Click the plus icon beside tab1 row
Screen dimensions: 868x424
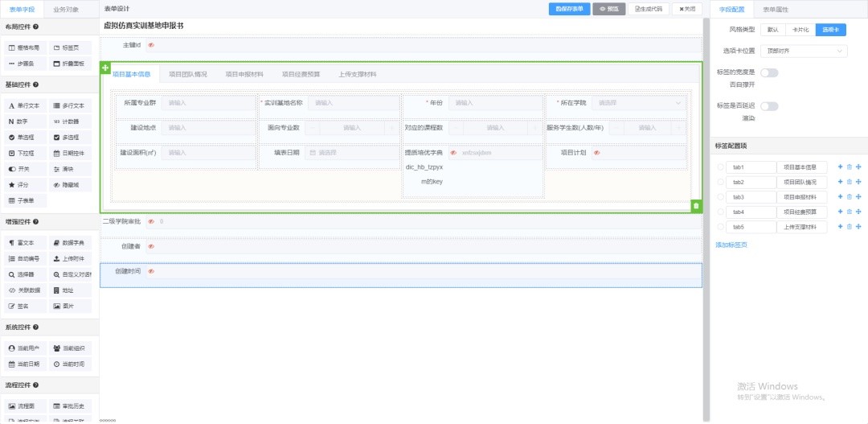pyautogui.click(x=840, y=167)
